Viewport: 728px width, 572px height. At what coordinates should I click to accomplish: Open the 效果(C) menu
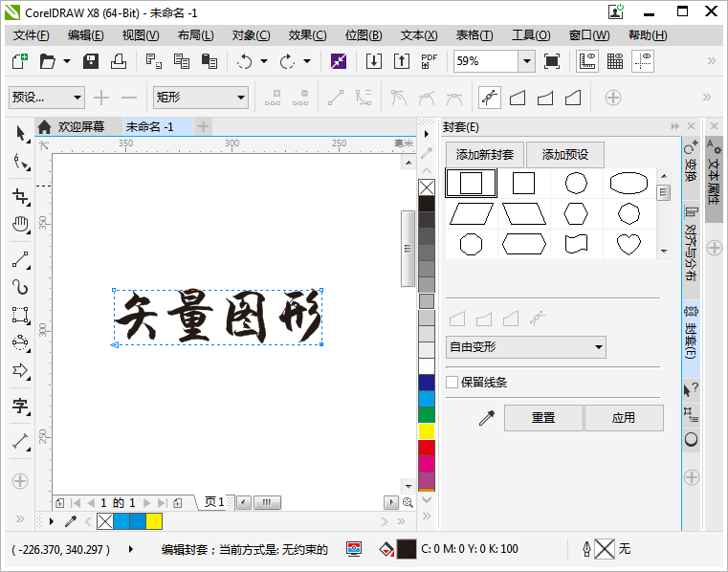[307, 35]
